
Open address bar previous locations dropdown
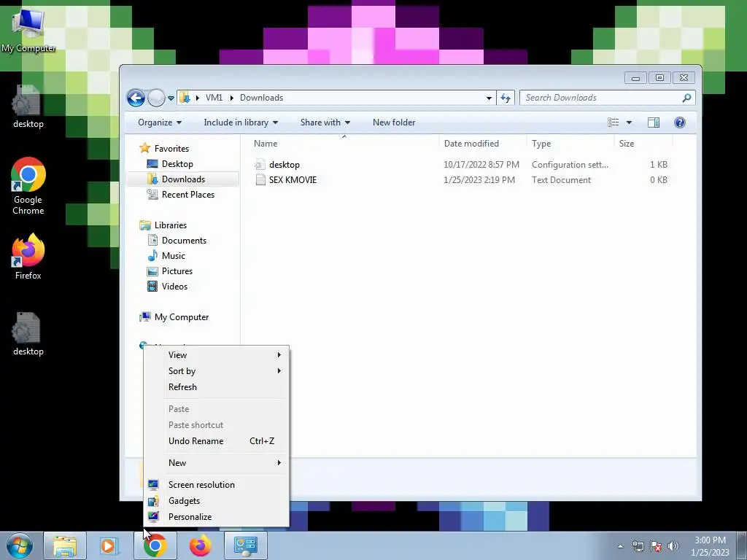point(489,98)
